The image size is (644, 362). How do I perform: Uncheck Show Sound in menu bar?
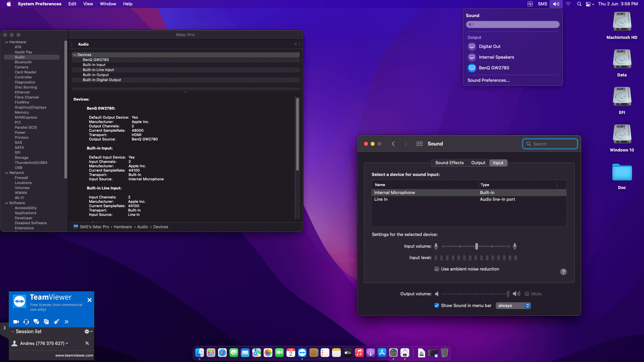point(437,305)
